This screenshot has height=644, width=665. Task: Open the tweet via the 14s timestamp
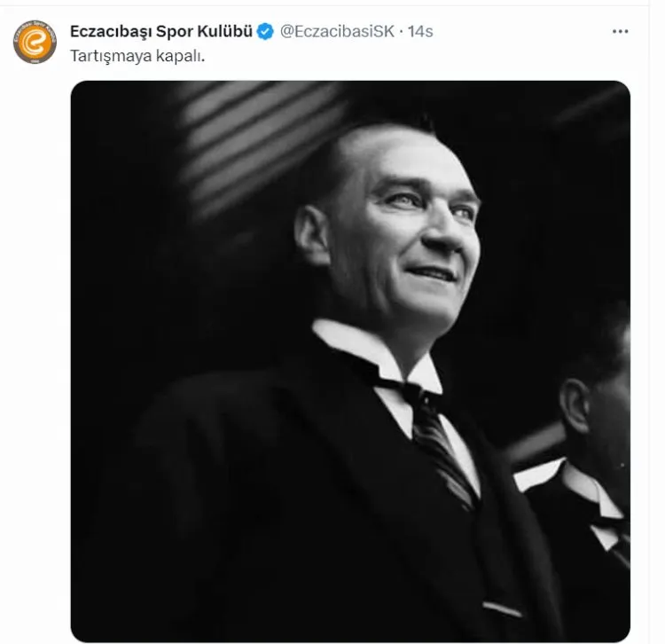pyautogui.click(x=420, y=33)
